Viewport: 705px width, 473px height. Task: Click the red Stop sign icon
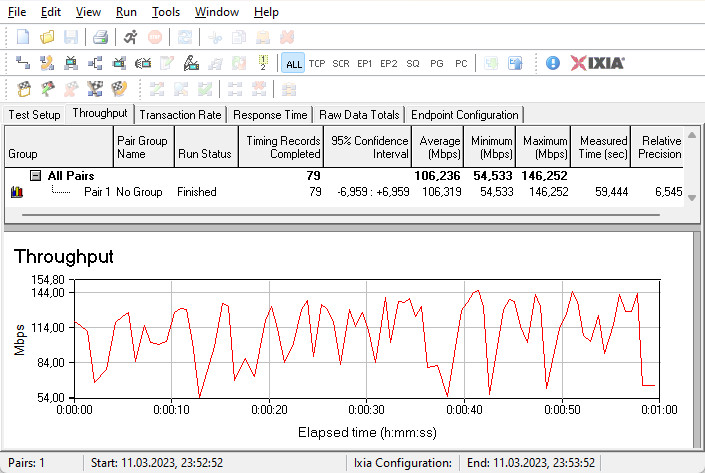[x=155, y=37]
